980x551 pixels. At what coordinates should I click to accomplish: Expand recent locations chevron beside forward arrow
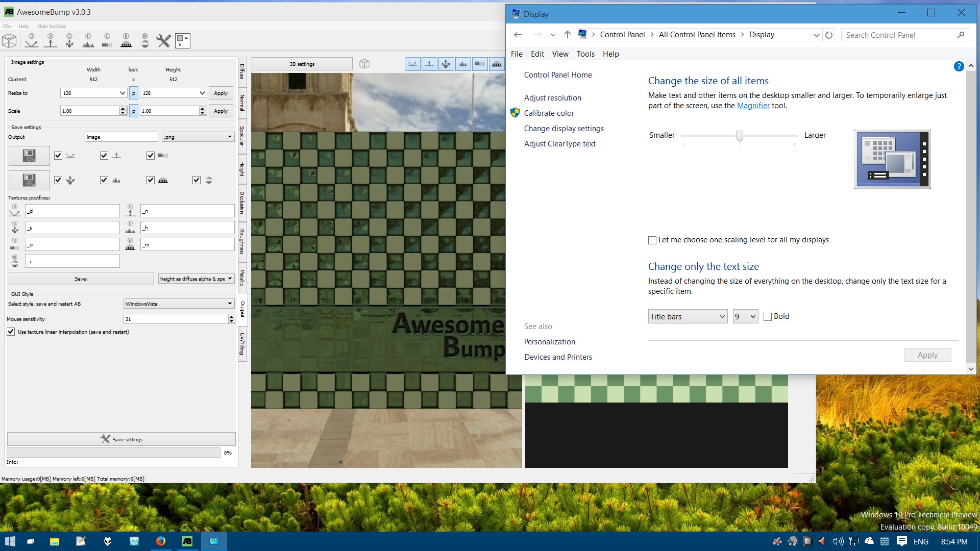(553, 35)
